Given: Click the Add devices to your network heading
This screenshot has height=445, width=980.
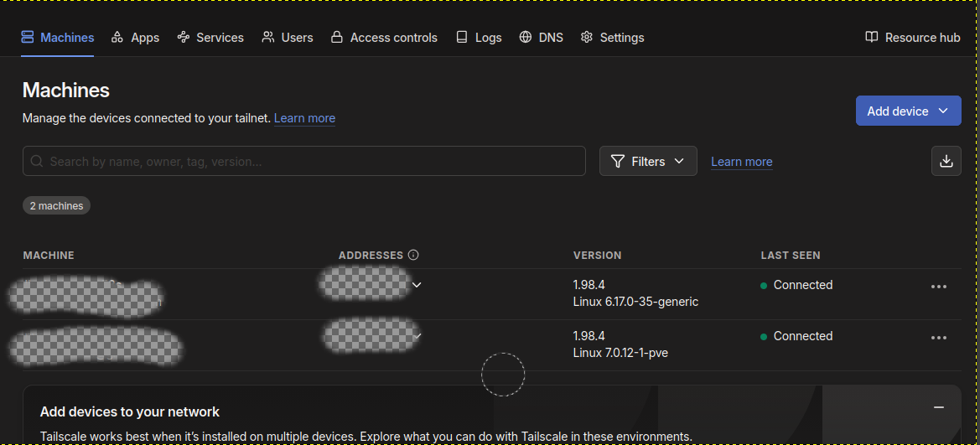Looking at the screenshot, I should pyautogui.click(x=129, y=411).
